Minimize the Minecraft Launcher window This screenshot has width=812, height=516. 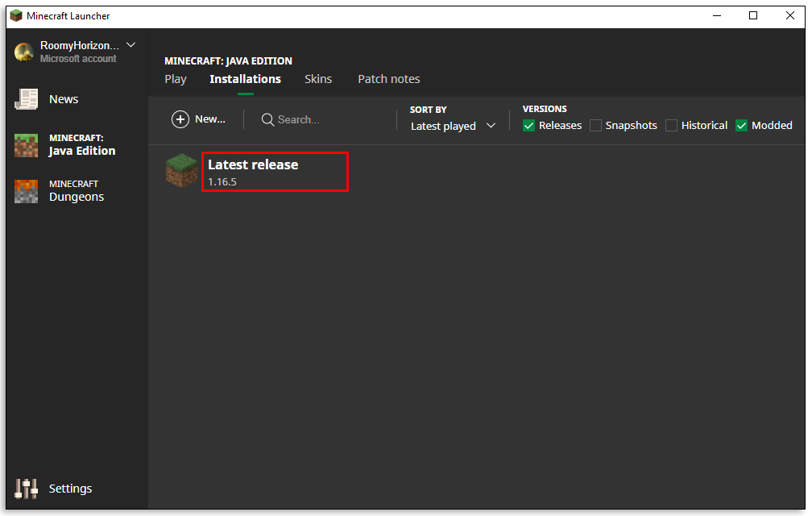(717, 15)
